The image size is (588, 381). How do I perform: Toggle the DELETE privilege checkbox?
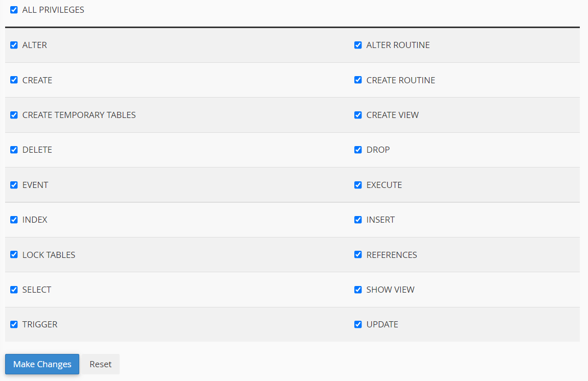[13, 150]
